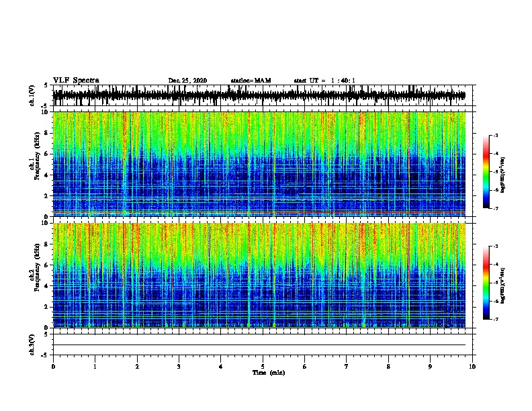
Task: Click the "-3" tick on ch.2 color bar
Action: coord(495,246)
